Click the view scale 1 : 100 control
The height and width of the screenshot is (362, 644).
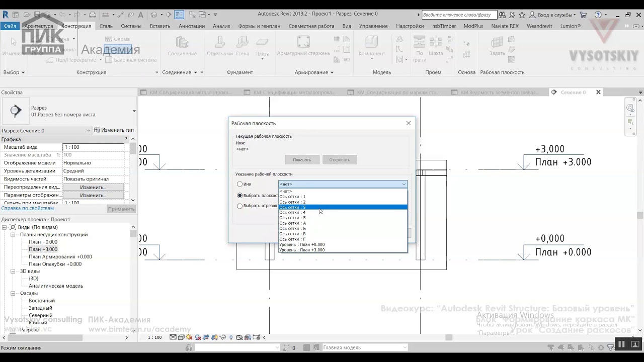pos(155,337)
